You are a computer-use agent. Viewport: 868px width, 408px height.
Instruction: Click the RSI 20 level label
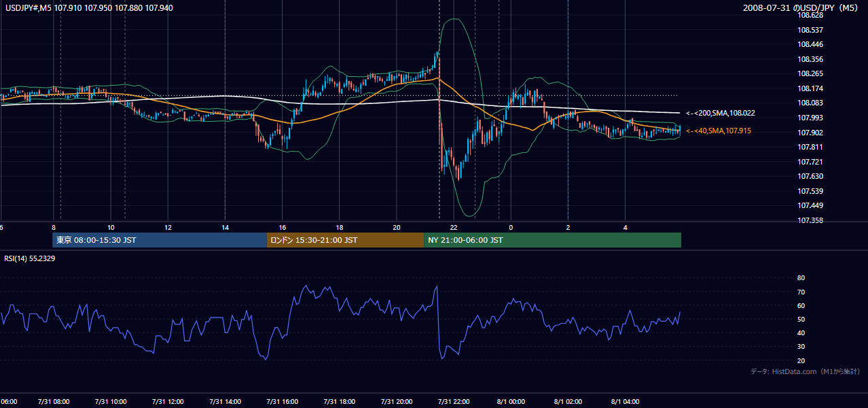(x=801, y=360)
